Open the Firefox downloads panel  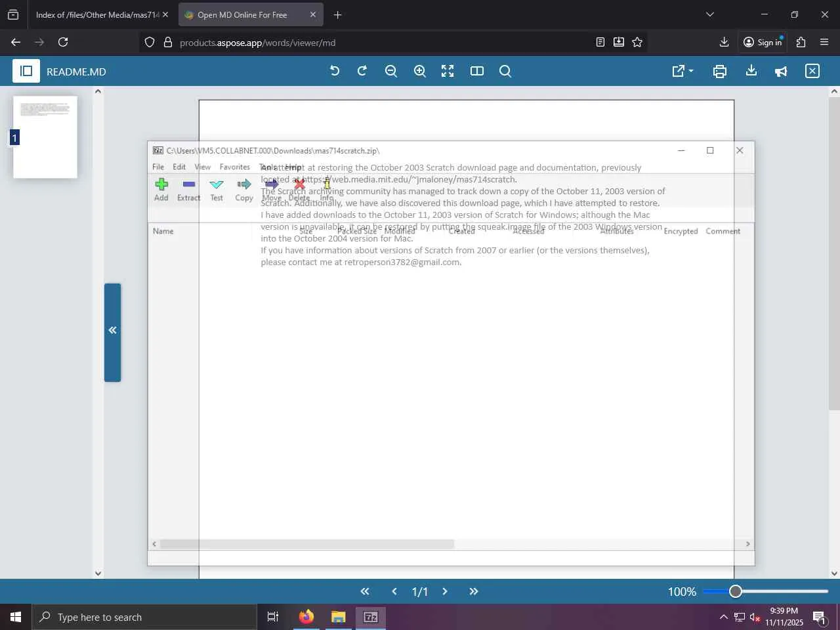click(x=724, y=42)
